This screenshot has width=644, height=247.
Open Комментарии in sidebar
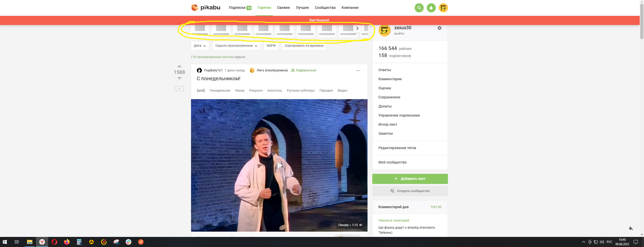click(x=390, y=79)
